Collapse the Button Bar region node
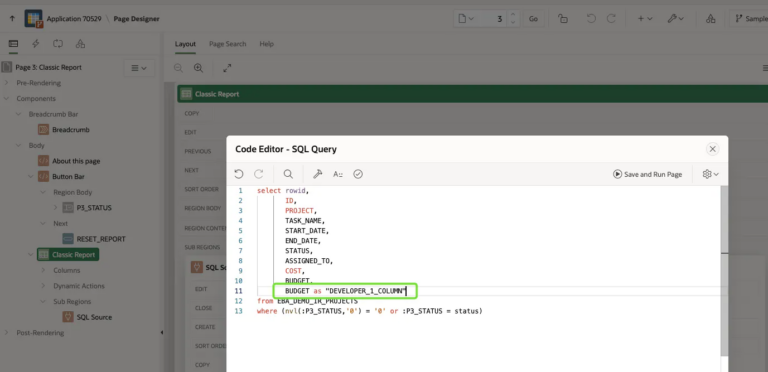Screen dimensions: 768x372 pyautogui.click(x=31, y=176)
